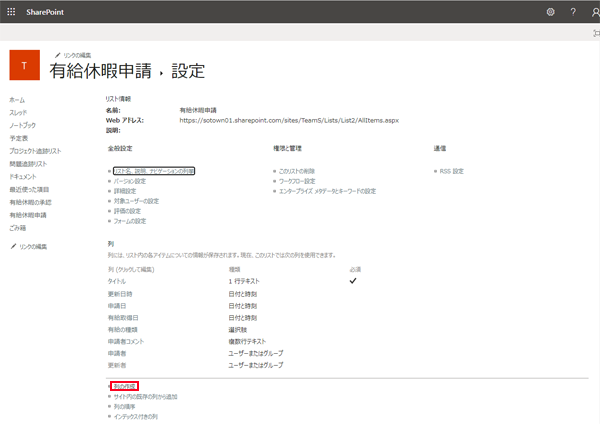Open 詳細設定 link
The width and height of the screenshot is (600, 424).
(125, 191)
